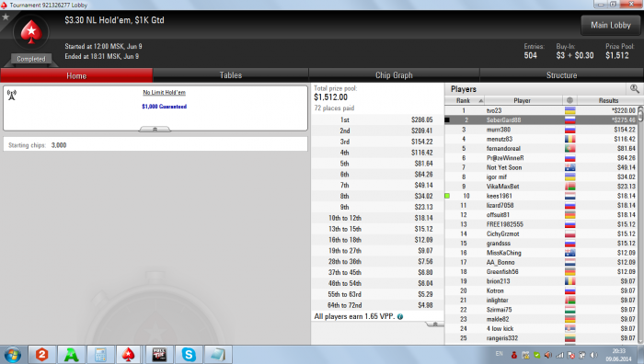Select player row Kotron
This screenshot has height=364, width=644.
541,290
